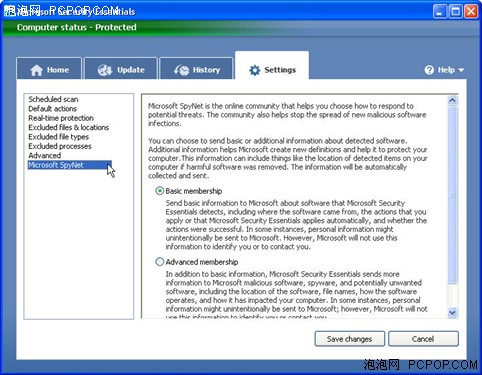Select Basic membership radio button

coord(160,191)
